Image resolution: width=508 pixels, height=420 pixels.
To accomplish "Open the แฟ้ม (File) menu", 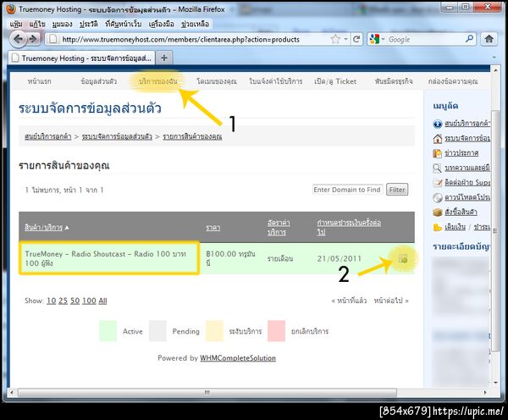I will [16, 24].
